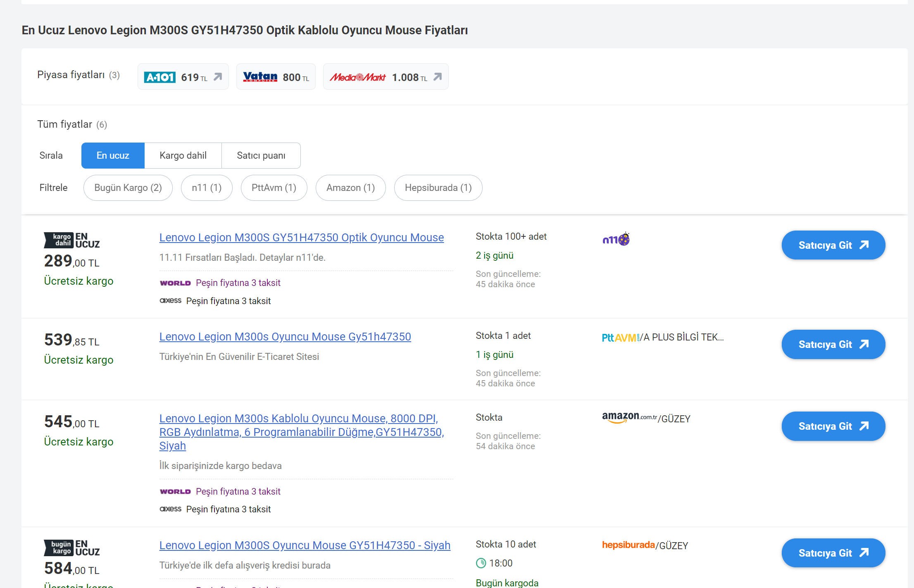Click the World card logo in Amazon offer
The height and width of the screenshot is (588, 914).
point(175,492)
